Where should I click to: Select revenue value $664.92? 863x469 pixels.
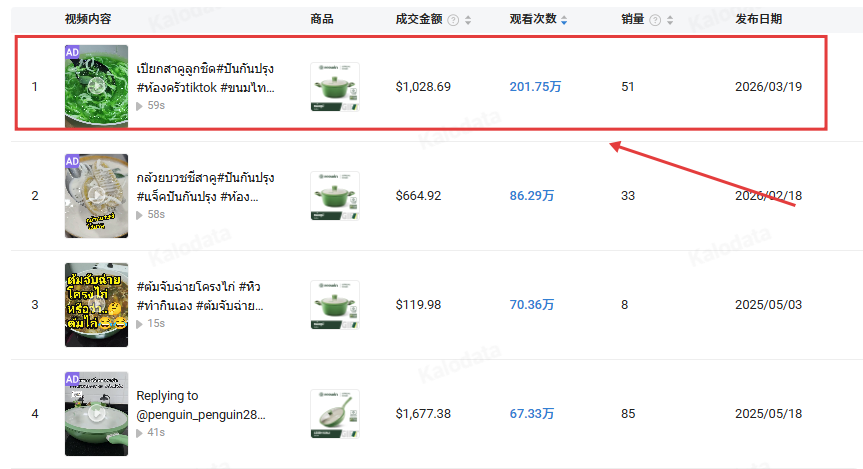[418, 195]
